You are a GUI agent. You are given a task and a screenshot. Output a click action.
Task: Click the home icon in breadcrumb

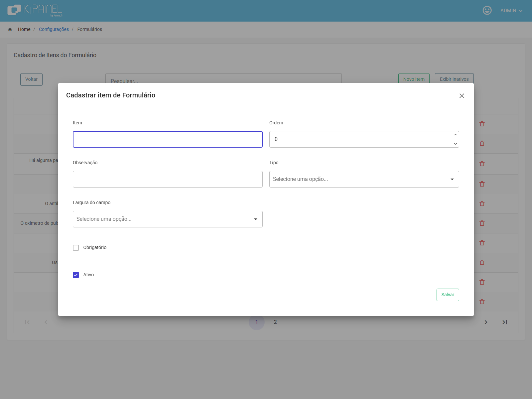click(10, 30)
